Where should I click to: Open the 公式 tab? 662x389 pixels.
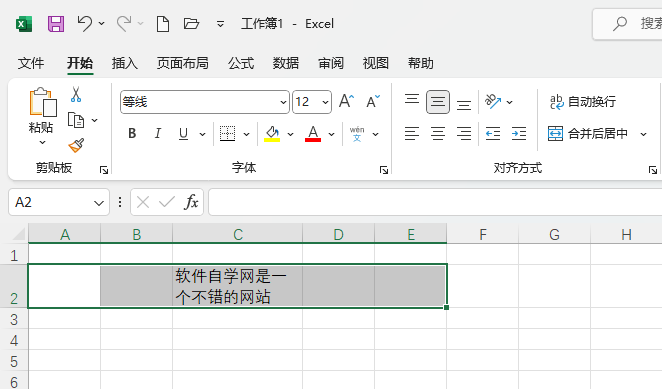click(x=241, y=63)
